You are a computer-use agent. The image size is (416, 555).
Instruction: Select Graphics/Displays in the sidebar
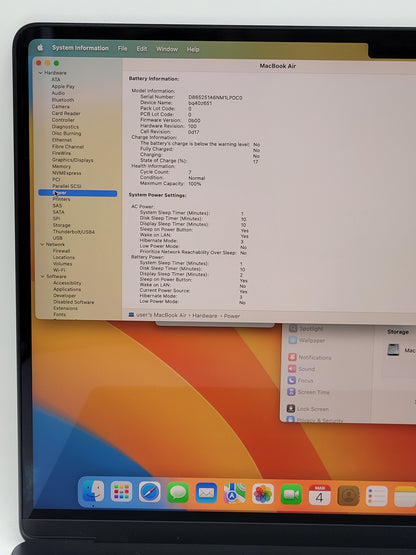coord(73,160)
